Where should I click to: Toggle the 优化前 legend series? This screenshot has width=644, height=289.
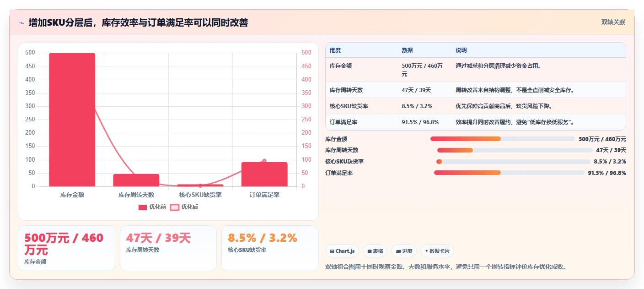pyautogui.click(x=152, y=207)
